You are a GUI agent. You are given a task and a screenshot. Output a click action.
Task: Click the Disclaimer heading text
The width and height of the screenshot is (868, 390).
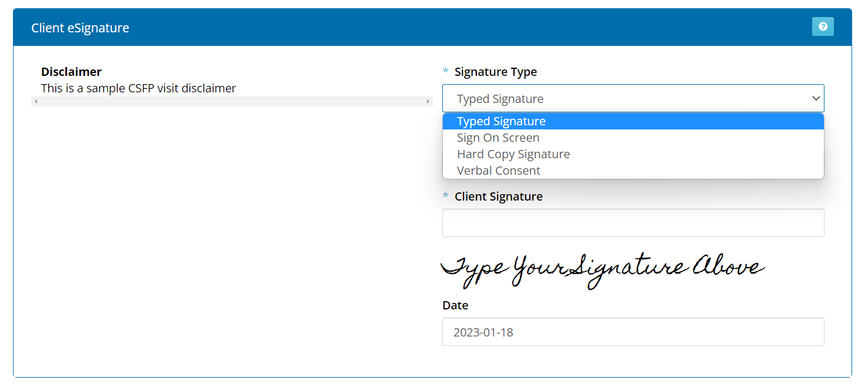[71, 71]
